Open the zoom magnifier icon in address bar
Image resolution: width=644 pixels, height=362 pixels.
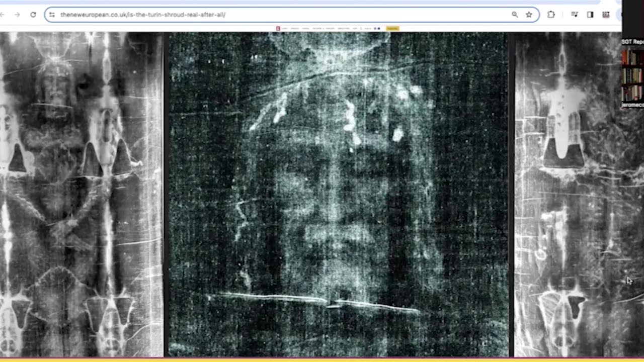[515, 15]
